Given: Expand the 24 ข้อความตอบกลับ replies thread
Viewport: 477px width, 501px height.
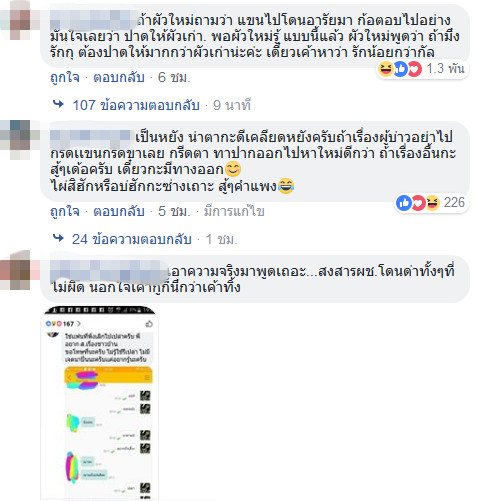Looking at the screenshot, I should (132, 239).
